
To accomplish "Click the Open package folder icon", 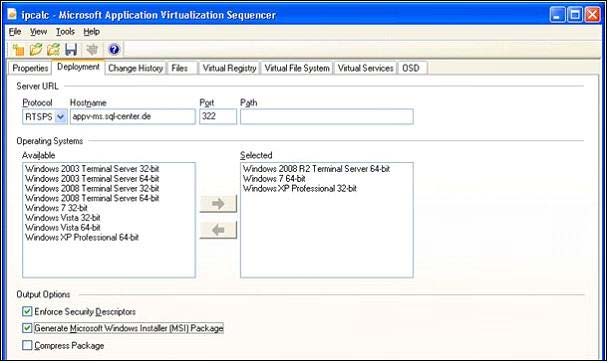I will coord(36,50).
